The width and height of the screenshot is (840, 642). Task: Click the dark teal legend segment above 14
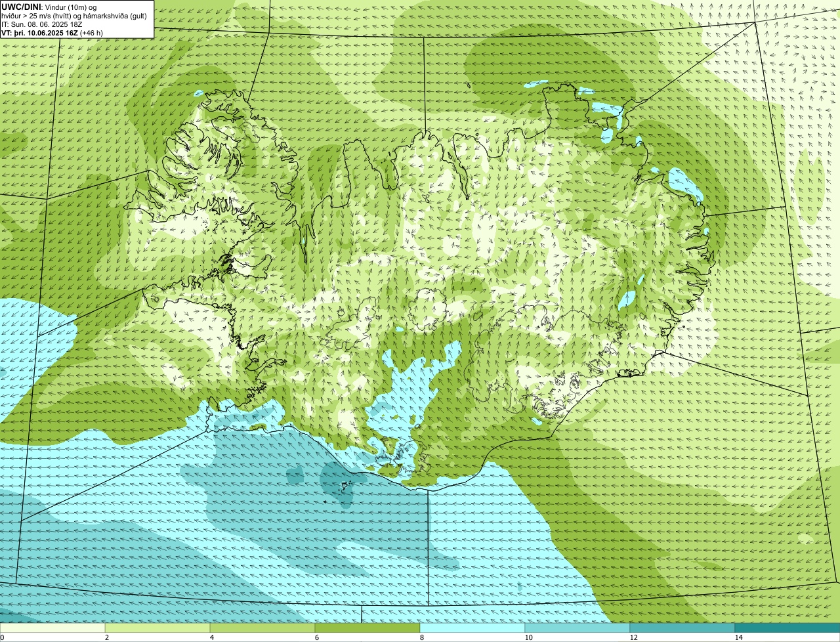click(787, 628)
